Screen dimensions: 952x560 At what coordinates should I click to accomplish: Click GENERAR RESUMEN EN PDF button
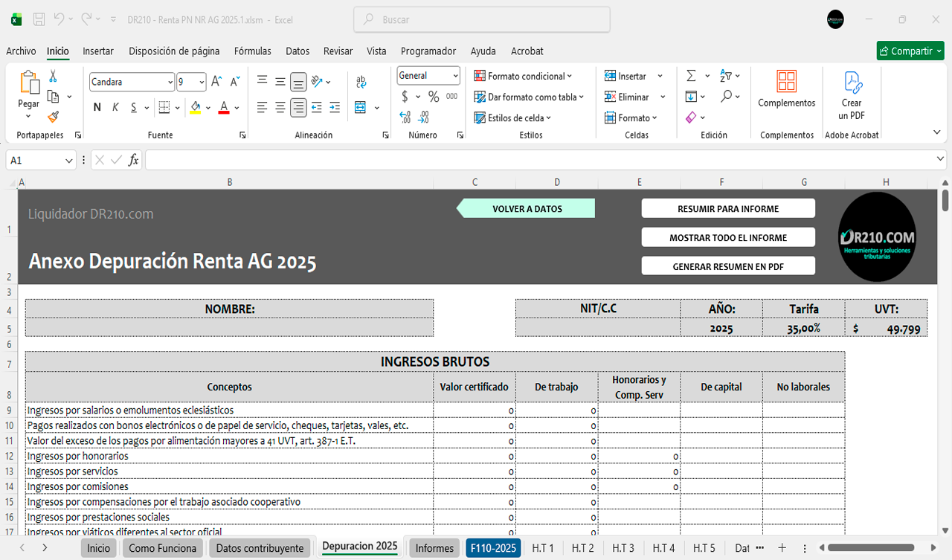(728, 266)
